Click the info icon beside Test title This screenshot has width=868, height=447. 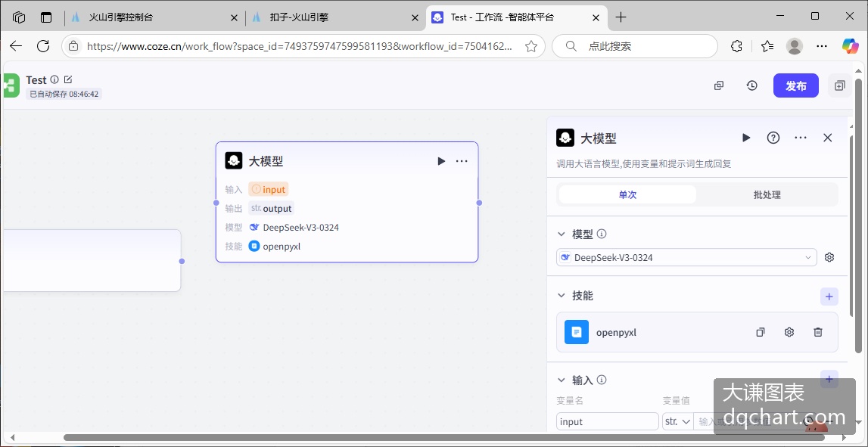tap(54, 79)
